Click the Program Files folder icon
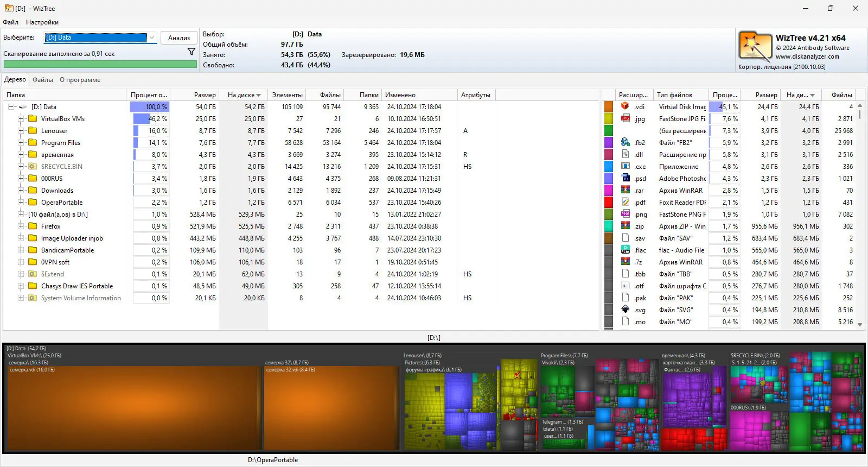This screenshot has height=467, width=868. [x=33, y=142]
